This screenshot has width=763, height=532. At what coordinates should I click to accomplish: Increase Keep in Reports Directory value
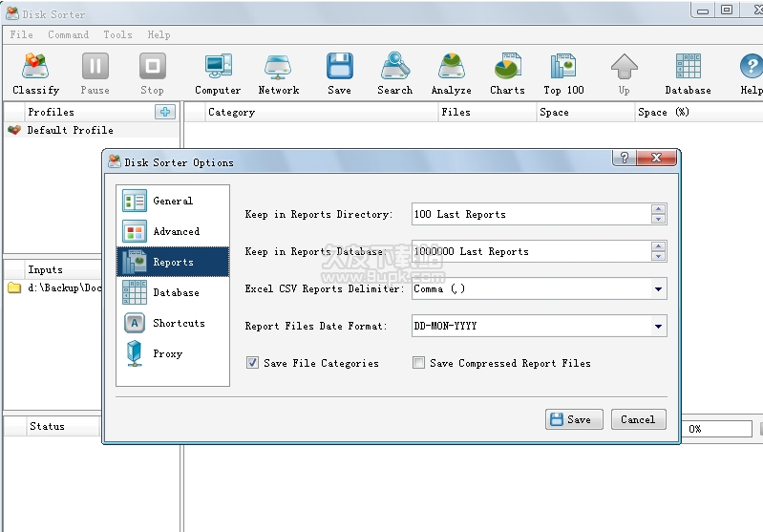point(658,209)
